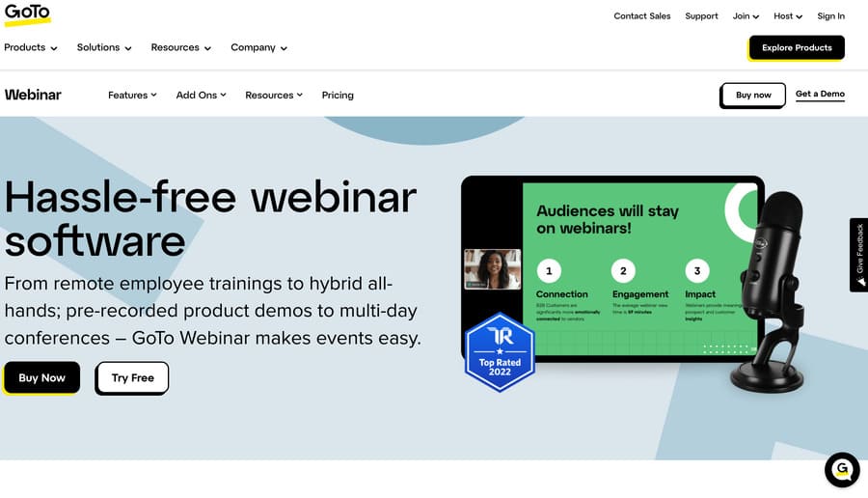This screenshot has height=498, width=868.
Task: Click the presenter video thumbnail
Action: tap(493, 269)
